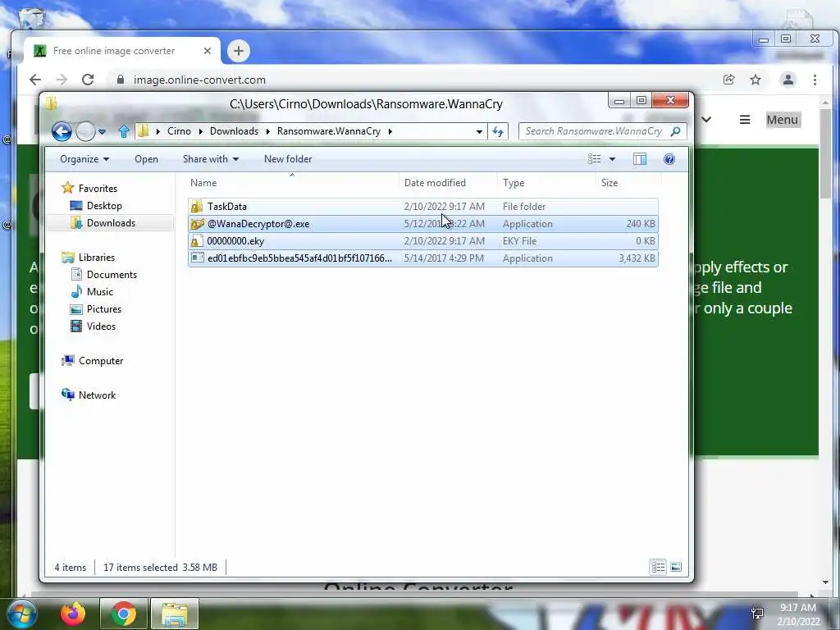Sort by the Name column header
The height and width of the screenshot is (630, 840).
292,183
